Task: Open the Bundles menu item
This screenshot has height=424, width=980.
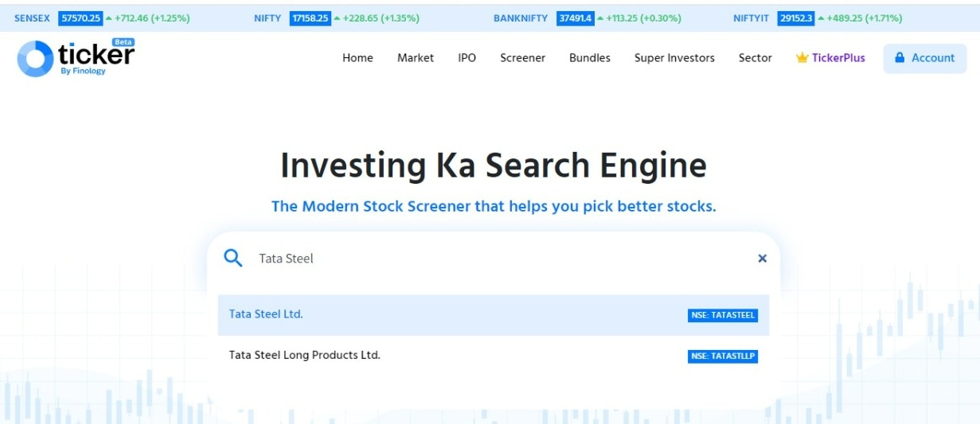Action: [x=590, y=58]
